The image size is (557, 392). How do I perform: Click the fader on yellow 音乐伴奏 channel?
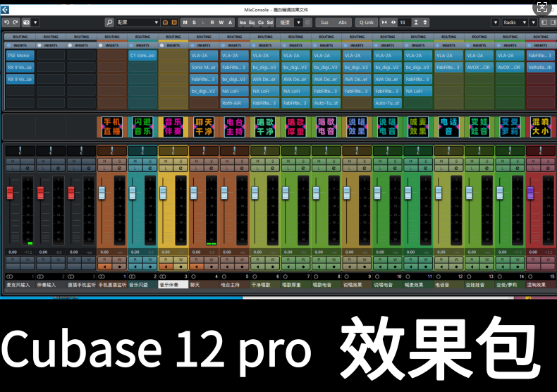point(163,192)
